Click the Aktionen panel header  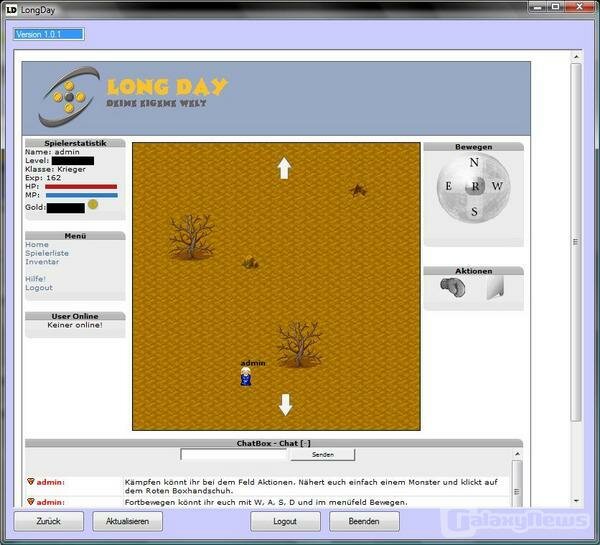pyautogui.click(x=473, y=271)
